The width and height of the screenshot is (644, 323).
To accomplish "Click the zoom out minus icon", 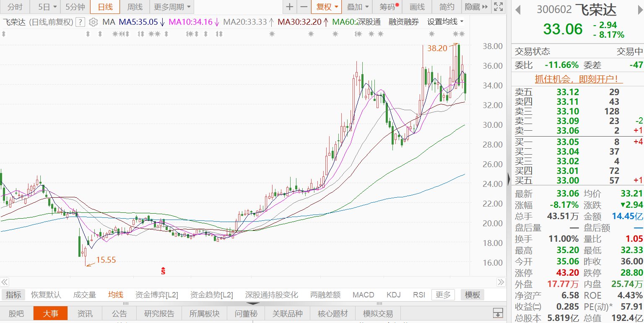I will point(304,7).
